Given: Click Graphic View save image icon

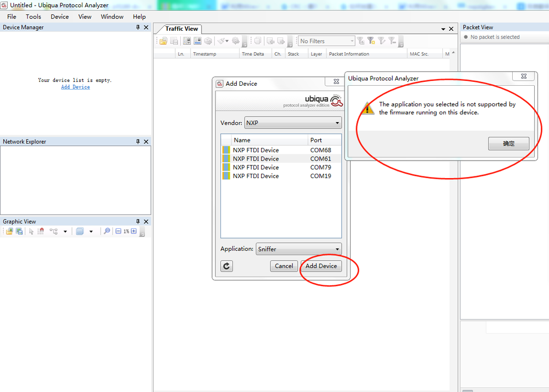Looking at the screenshot, I should (x=19, y=231).
